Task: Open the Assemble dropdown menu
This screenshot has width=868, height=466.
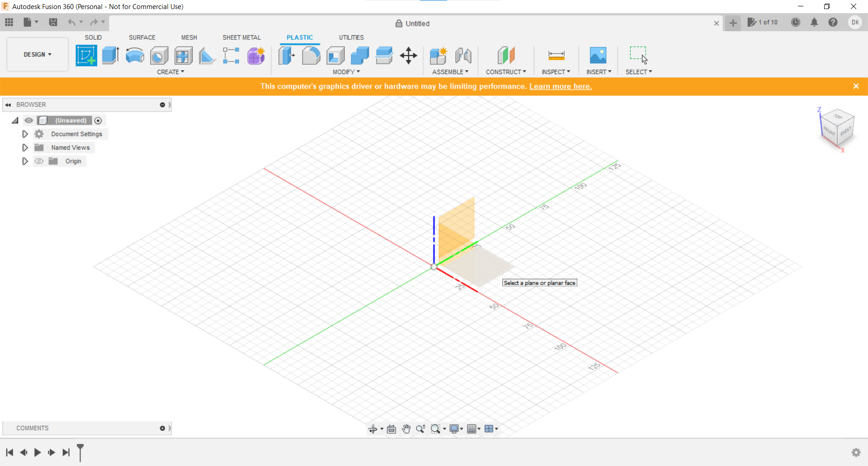Action: click(450, 72)
